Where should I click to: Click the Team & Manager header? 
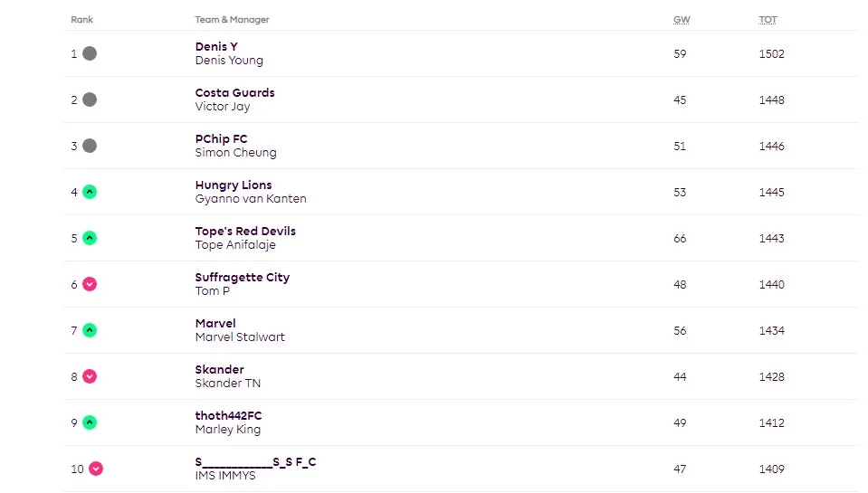click(232, 19)
